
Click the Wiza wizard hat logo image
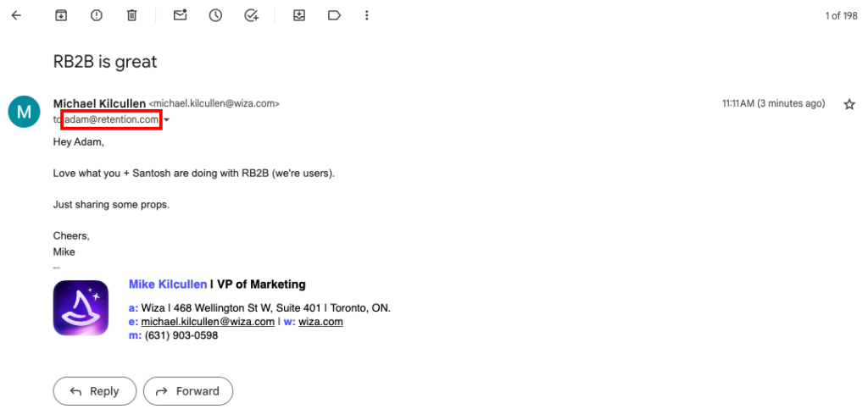click(81, 308)
